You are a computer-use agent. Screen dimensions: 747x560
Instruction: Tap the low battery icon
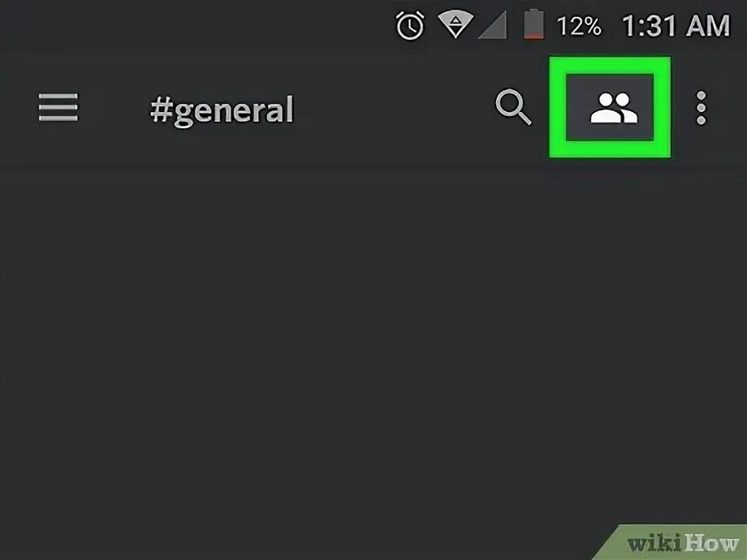pos(533,24)
